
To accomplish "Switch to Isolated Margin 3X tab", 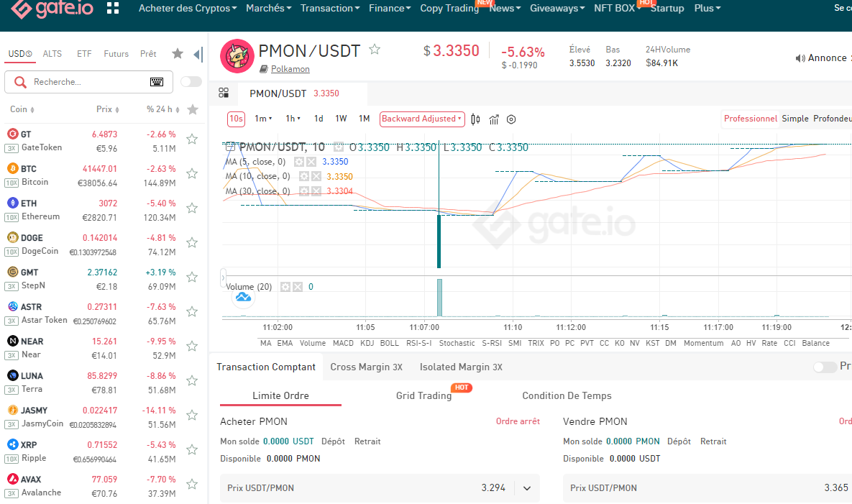I will pos(461,367).
